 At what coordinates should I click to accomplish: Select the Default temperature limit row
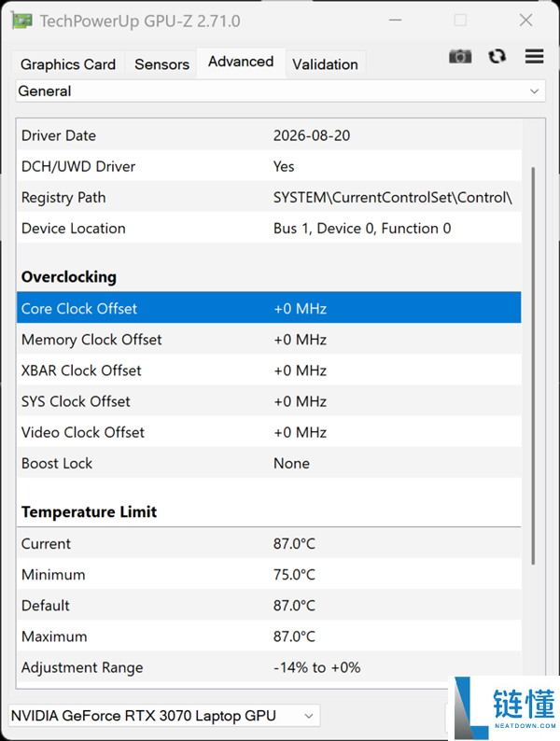pyautogui.click(x=269, y=605)
